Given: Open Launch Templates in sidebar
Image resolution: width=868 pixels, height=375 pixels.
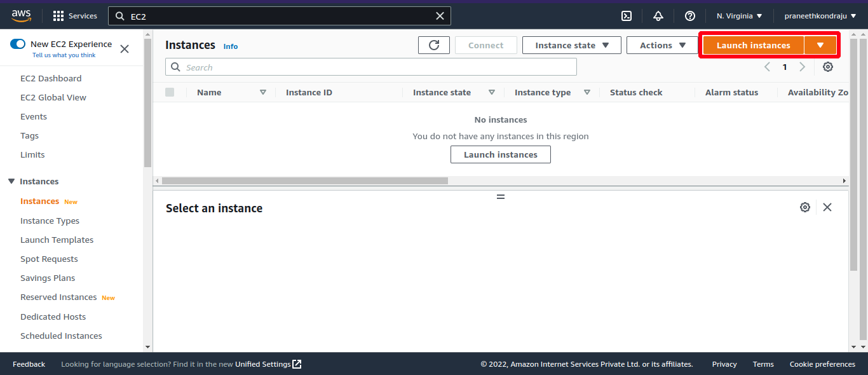Looking at the screenshot, I should coord(57,240).
